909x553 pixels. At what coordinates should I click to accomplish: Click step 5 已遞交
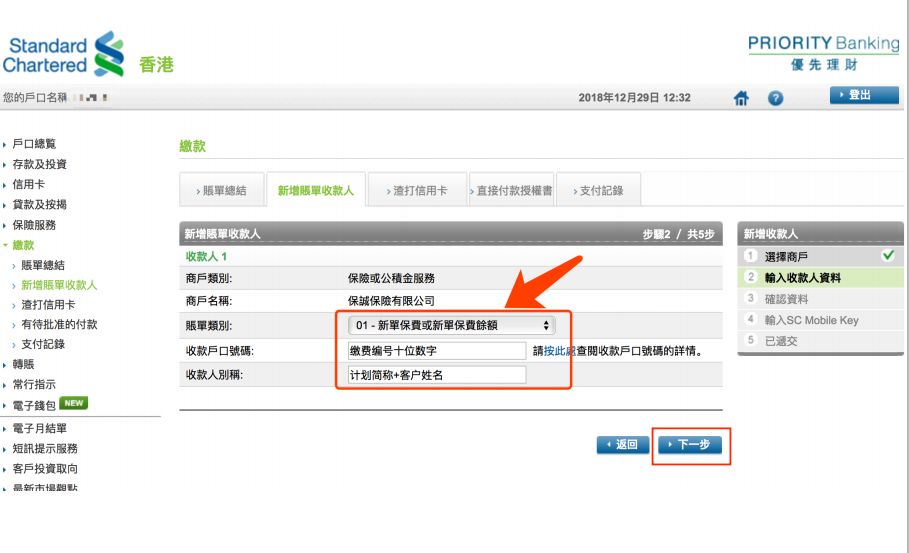point(820,341)
